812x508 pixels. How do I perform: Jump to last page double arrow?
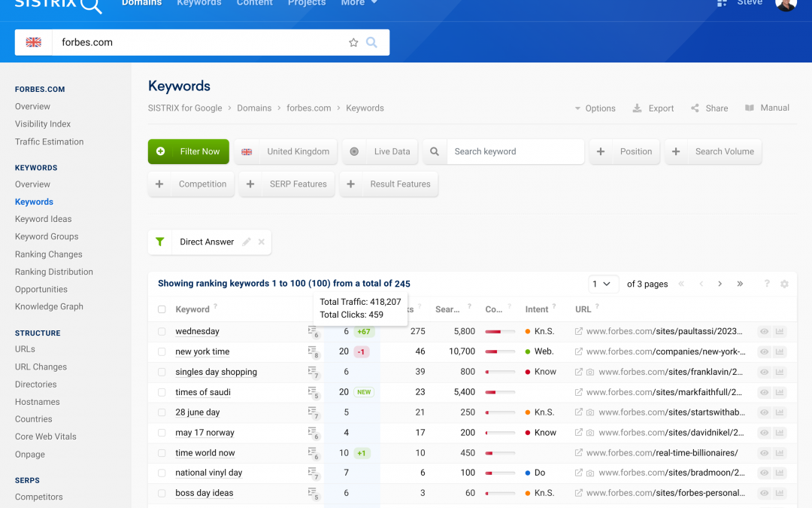pos(740,284)
